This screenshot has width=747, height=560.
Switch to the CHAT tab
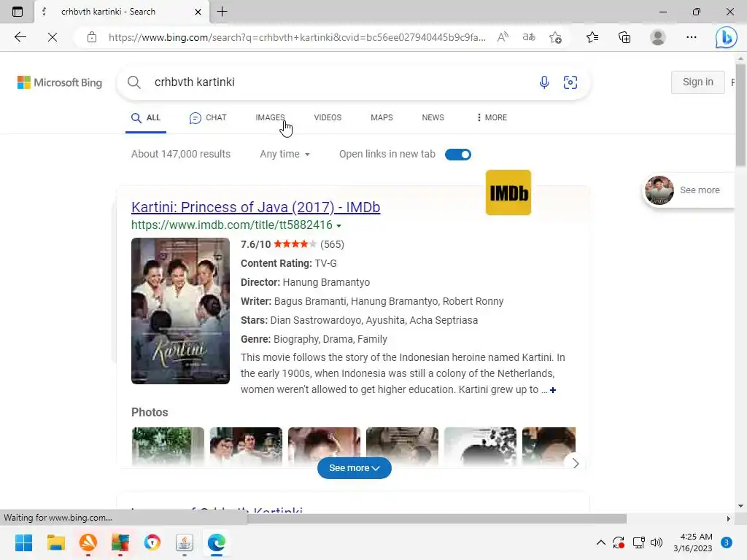click(208, 117)
